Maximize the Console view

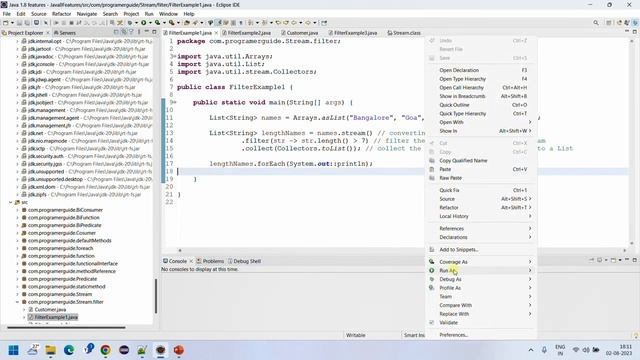635,260
